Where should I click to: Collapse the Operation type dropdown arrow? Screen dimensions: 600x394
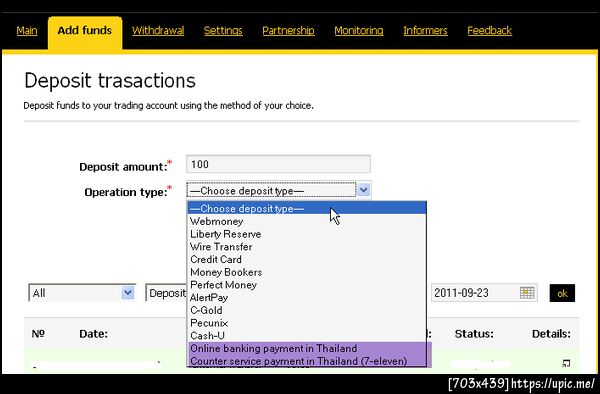(364, 190)
